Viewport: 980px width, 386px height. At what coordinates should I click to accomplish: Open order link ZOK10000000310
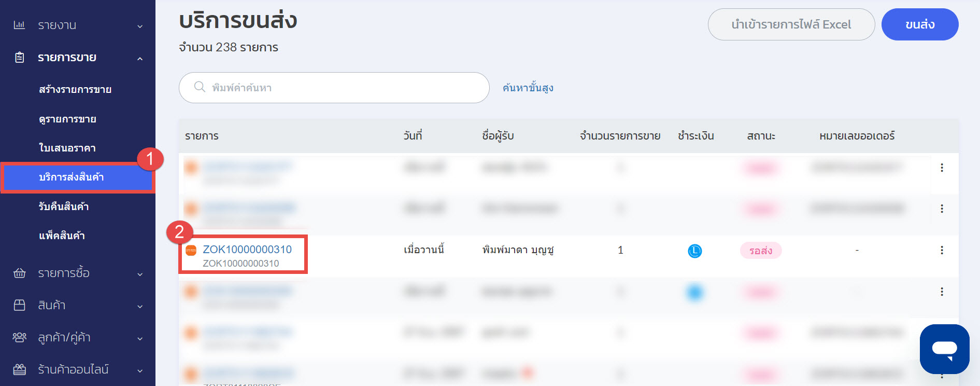(x=247, y=249)
